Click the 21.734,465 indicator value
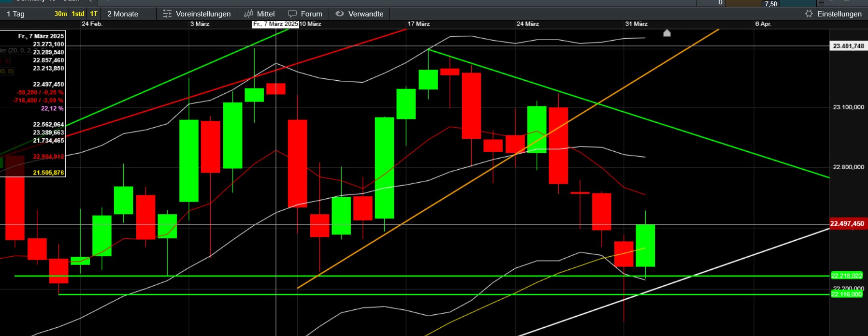 tap(48, 141)
